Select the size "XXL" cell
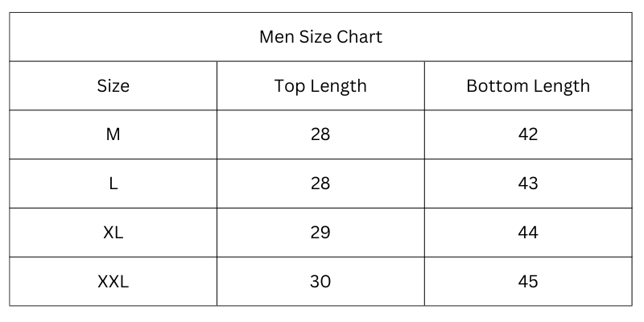Viewport: 644px width, 322px height. (113, 282)
